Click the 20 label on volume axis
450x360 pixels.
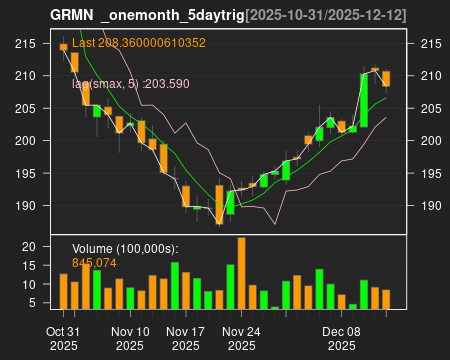pyautogui.click(x=29, y=247)
